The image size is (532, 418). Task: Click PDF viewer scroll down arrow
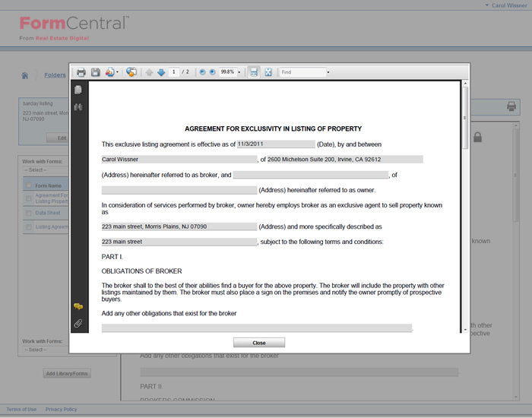pos(465,329)
